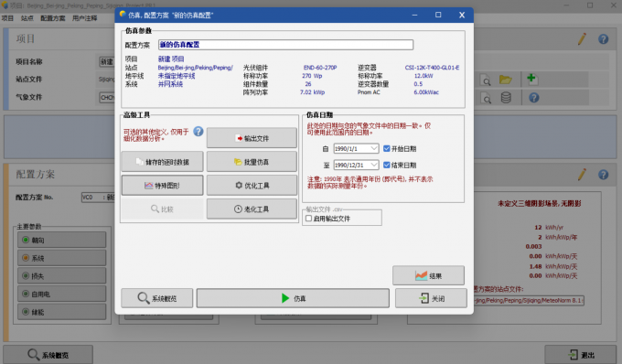Select 朝向 parameter in main window
622x364 pixels.
click(x=62, y=240)
